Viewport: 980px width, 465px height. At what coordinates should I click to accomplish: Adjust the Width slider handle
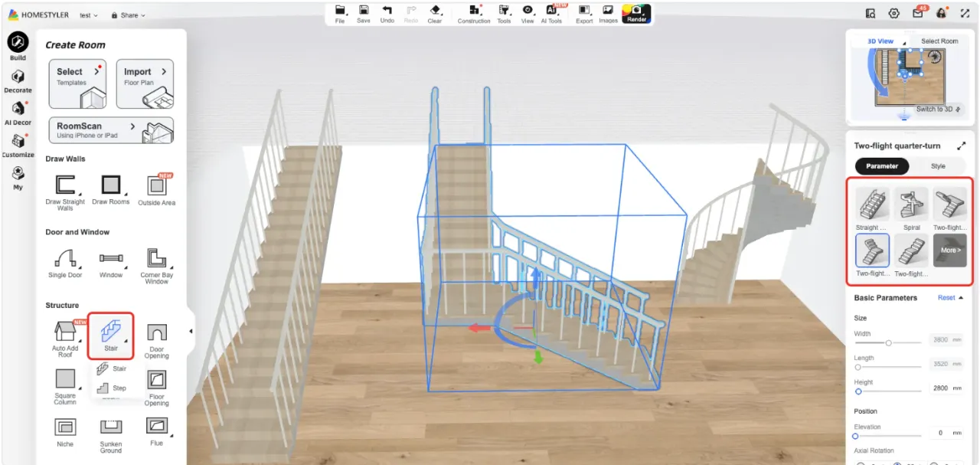(x=888, y=343)
